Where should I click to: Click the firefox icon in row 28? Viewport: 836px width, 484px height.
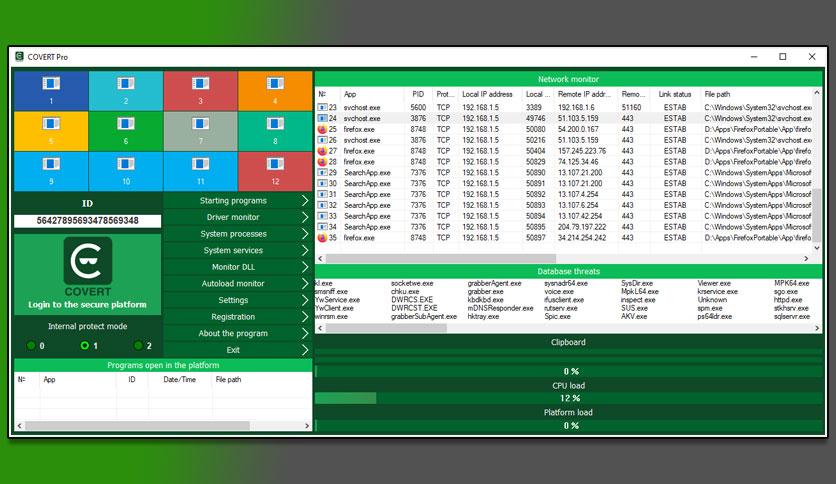point(322,162)
